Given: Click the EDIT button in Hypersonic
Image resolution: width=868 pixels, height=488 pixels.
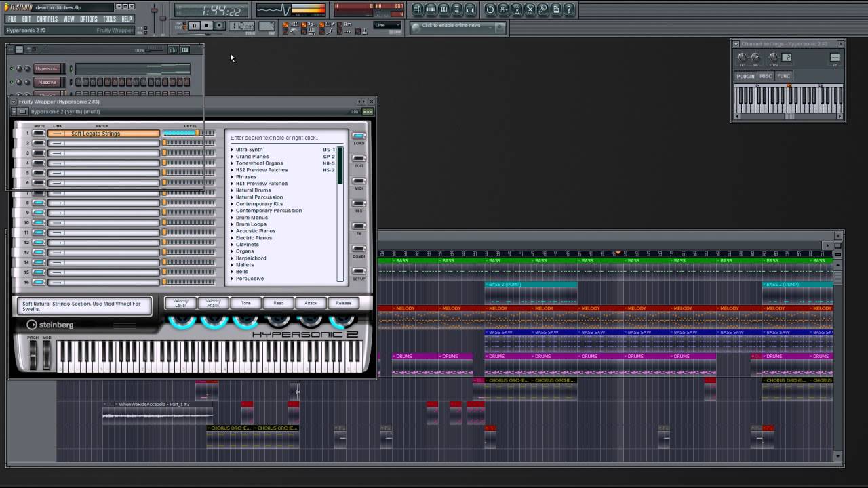Looking at the screenshot, I should coord(359,159).
